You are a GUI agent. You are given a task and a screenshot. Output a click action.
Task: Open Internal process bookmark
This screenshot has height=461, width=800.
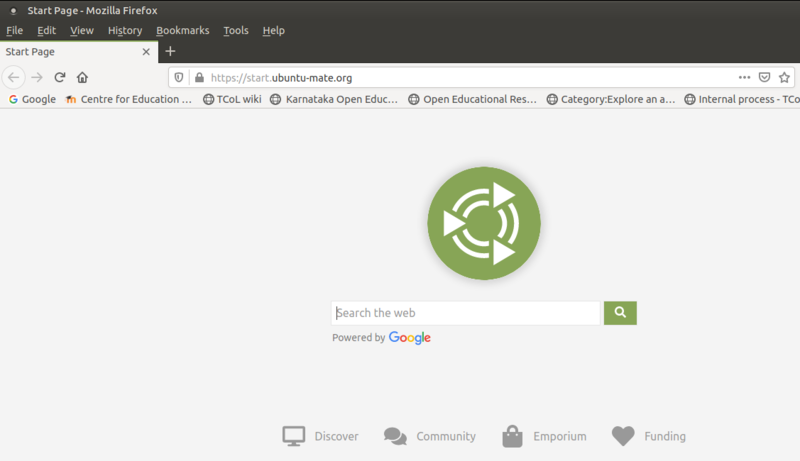[x=742, y=99]
